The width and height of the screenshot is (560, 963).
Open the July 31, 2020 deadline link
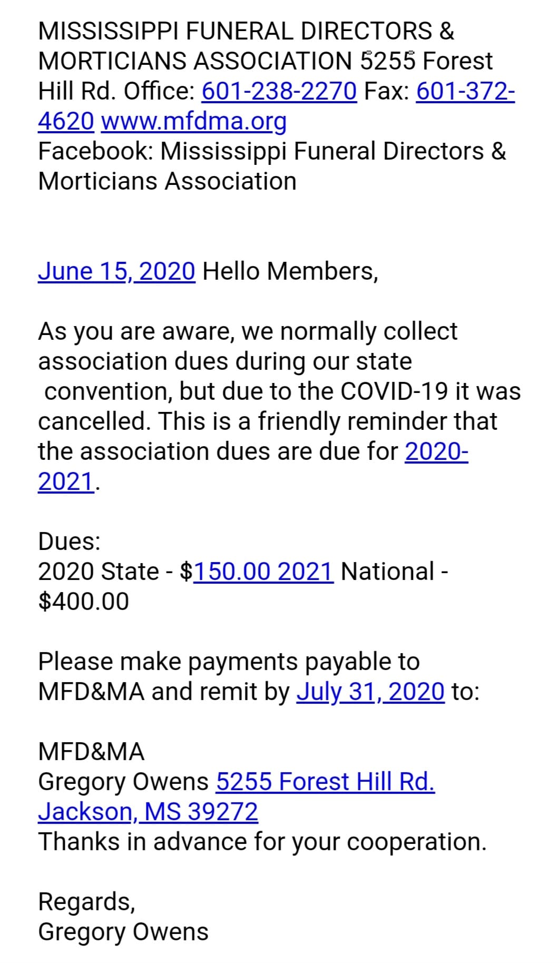(370, 692)
